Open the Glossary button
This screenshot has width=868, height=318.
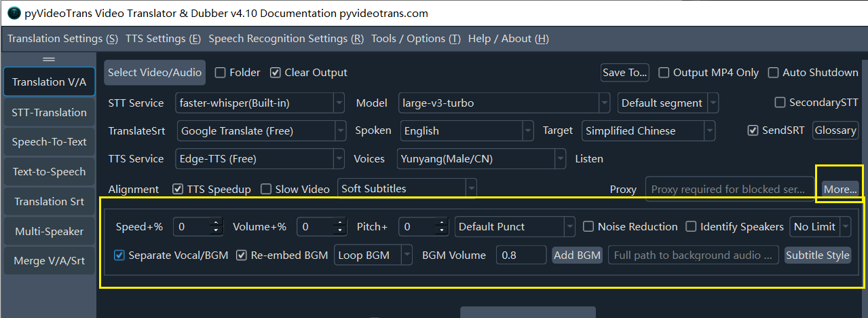835,130
